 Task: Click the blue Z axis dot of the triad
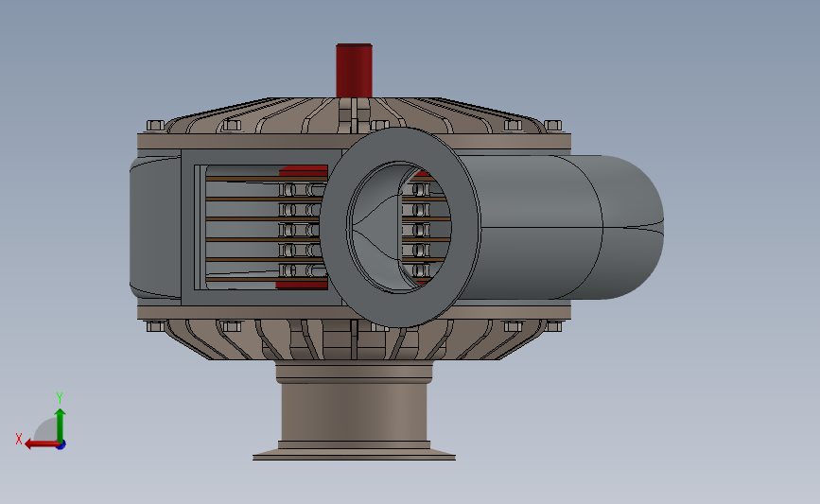(x=61, y=445)
